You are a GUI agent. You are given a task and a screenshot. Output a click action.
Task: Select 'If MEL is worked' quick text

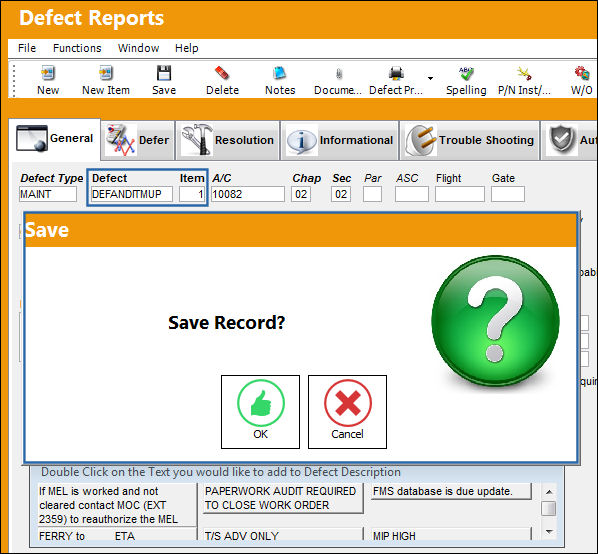(117, 505)
